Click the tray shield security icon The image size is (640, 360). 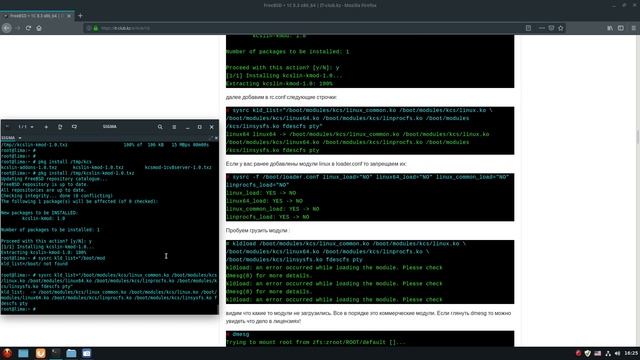click(587, 353)
